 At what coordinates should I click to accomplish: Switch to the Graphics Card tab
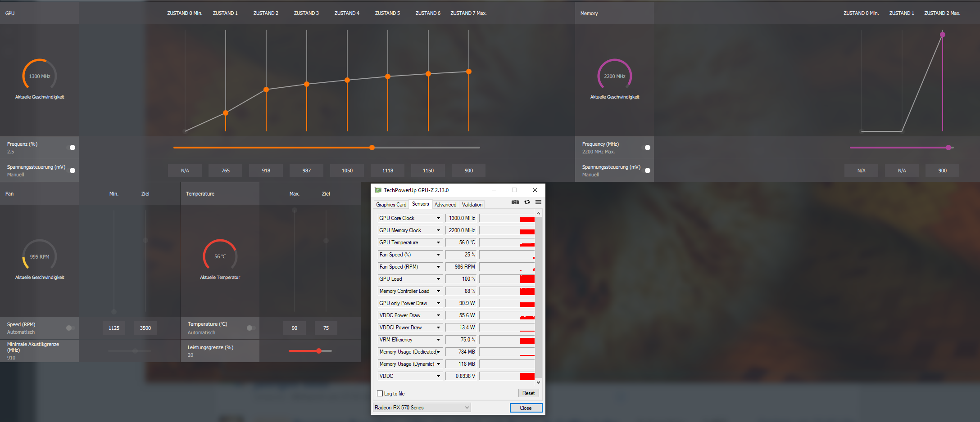pos(391,205)
